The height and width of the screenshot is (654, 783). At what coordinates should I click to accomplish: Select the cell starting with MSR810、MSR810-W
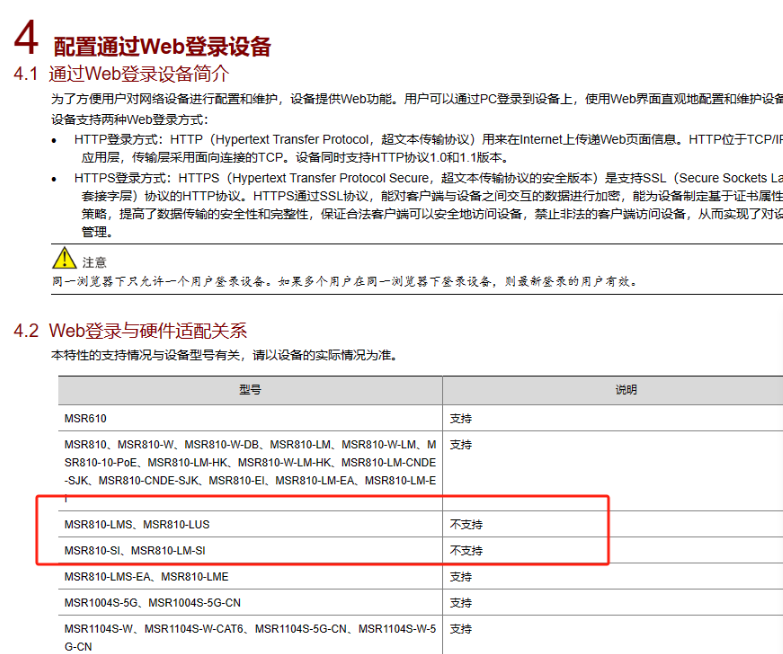(250, 471)
